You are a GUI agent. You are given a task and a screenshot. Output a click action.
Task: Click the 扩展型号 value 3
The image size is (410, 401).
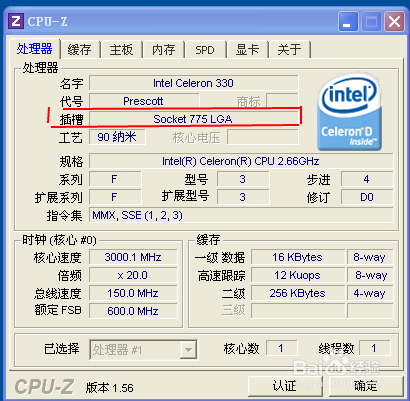pos(243,197)
